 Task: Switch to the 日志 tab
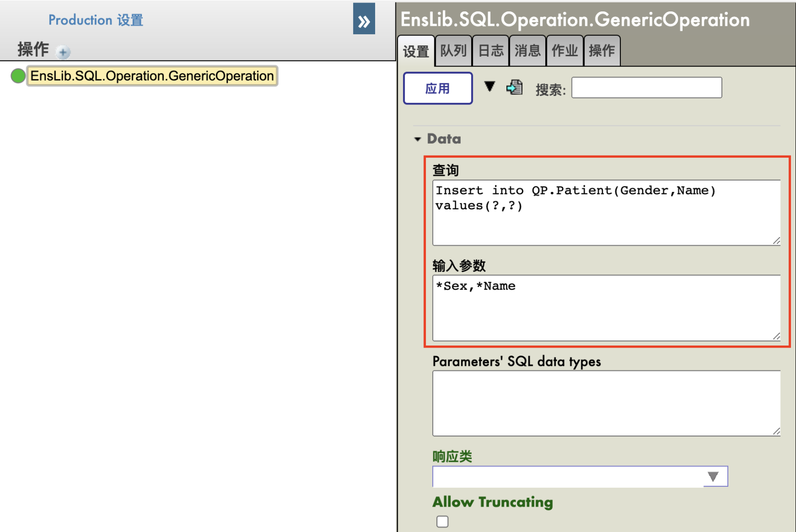(x=491, y=51)
